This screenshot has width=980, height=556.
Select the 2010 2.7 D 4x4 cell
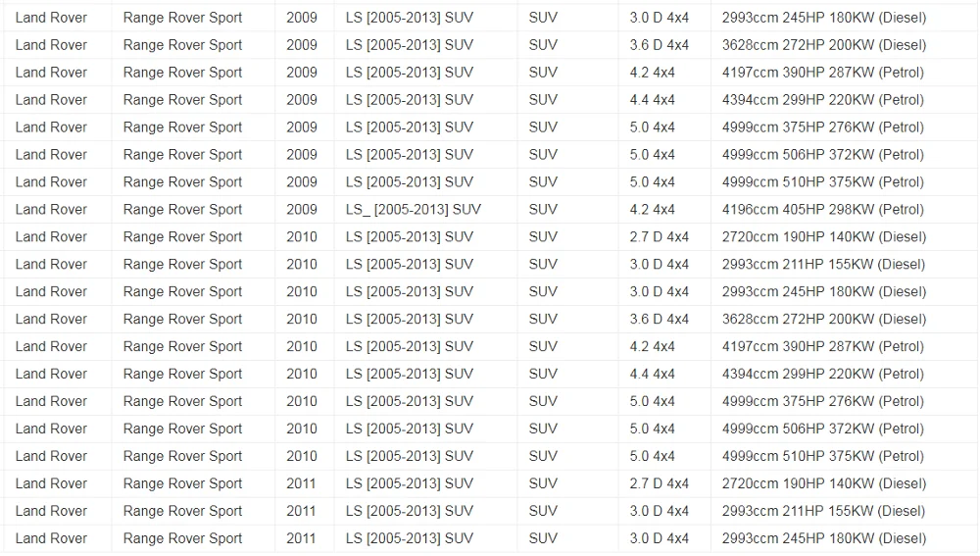point(659,236)
